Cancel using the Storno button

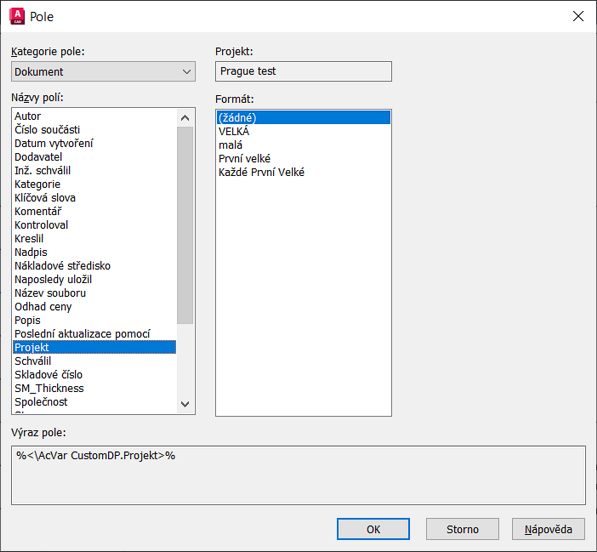coord(462,529)
